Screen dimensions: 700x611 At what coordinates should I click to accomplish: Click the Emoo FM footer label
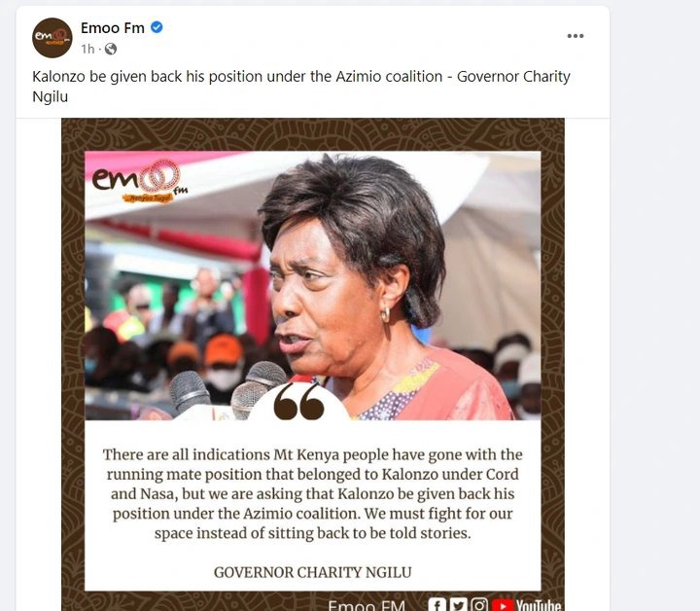point(367,605)
